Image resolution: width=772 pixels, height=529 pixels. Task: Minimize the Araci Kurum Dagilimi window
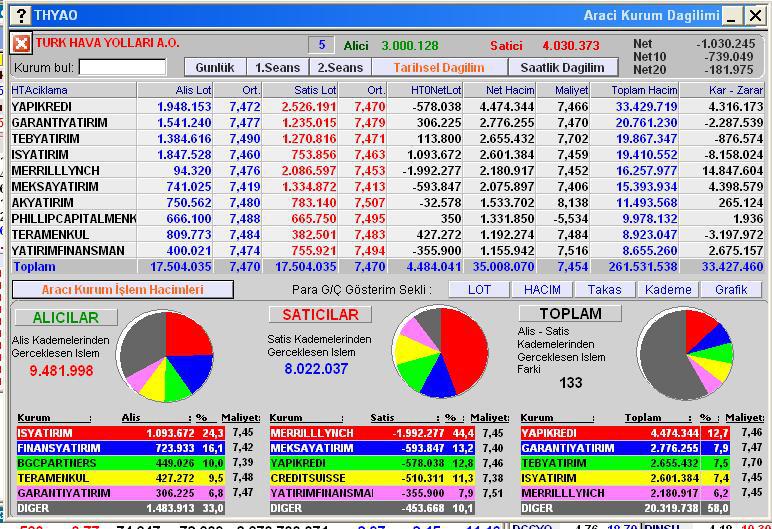pyautogui.click(x=731, y=15)
